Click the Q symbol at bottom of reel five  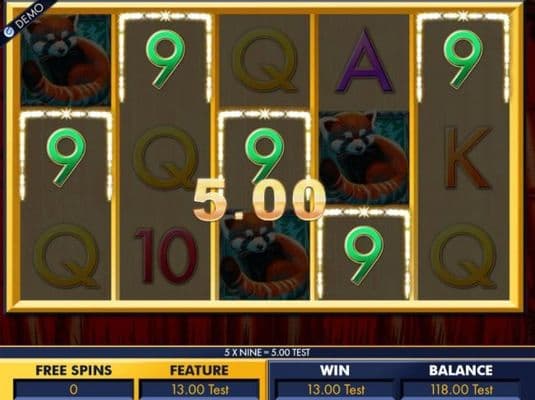[464, 257]
